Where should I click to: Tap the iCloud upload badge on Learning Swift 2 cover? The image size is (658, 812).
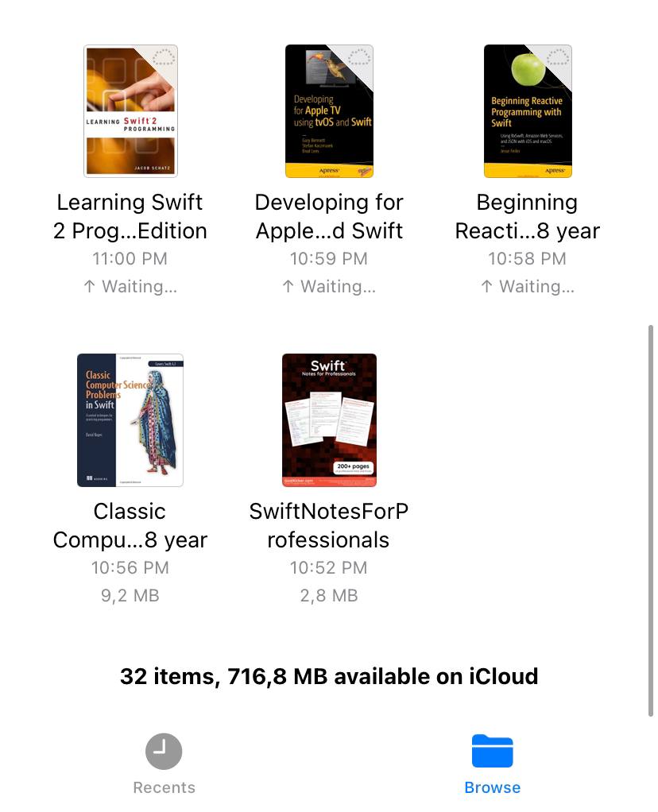tap(164, 57)
